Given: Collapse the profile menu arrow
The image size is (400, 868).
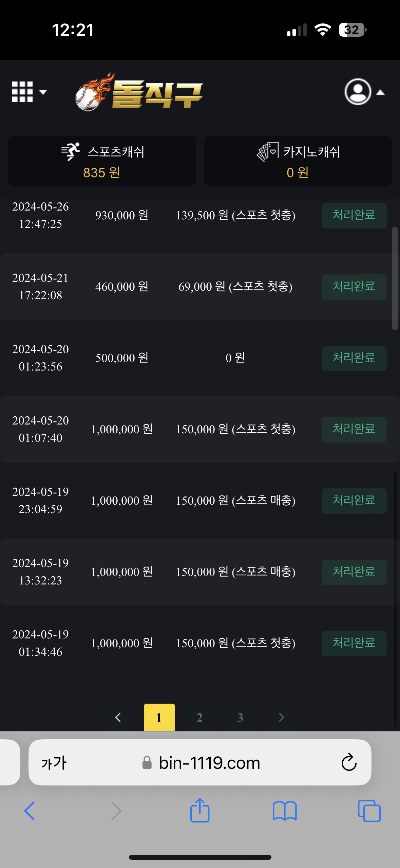Looking at the screenshot, I should [381, 92].
